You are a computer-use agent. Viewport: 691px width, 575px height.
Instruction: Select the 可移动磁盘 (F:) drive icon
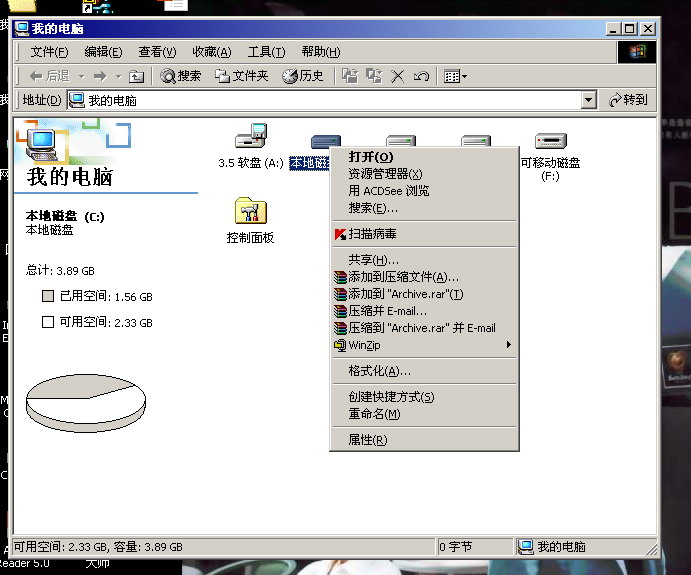[x=550, y=141]
